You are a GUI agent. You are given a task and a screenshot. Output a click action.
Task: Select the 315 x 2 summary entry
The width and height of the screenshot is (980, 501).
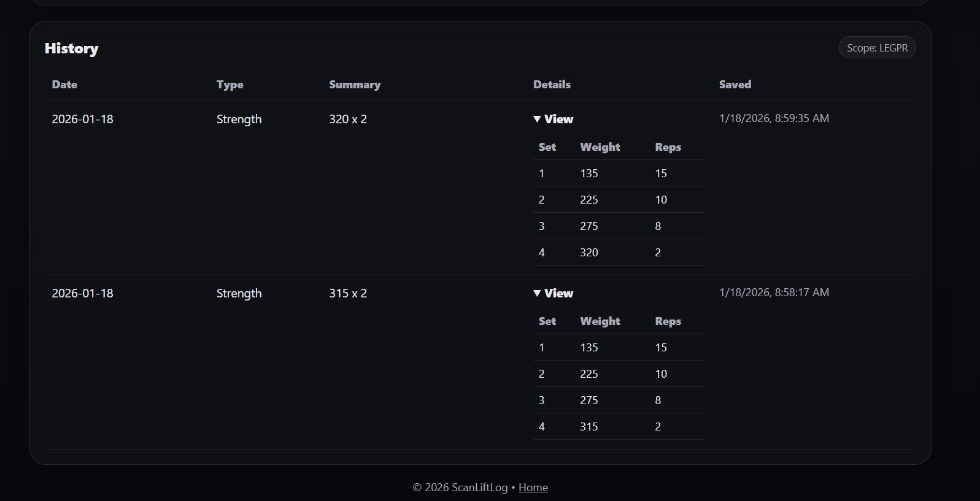click(347, 293)
